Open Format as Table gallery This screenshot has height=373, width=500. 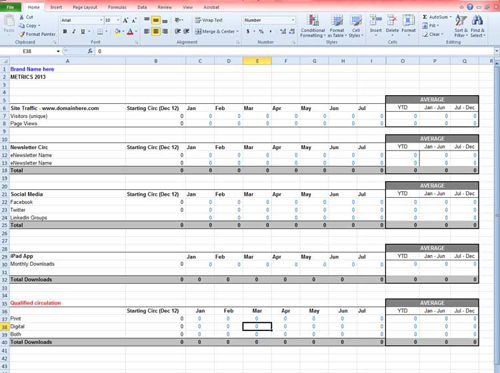[x=337, y=26]
